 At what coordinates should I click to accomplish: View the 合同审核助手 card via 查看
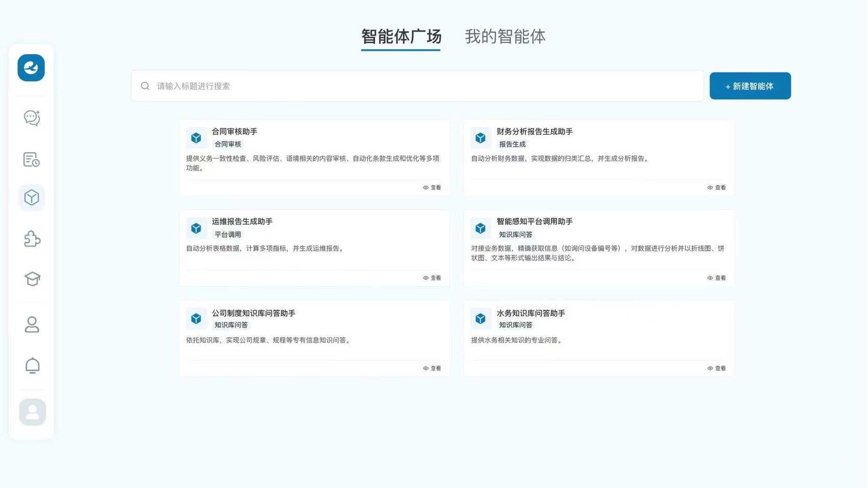432,188
